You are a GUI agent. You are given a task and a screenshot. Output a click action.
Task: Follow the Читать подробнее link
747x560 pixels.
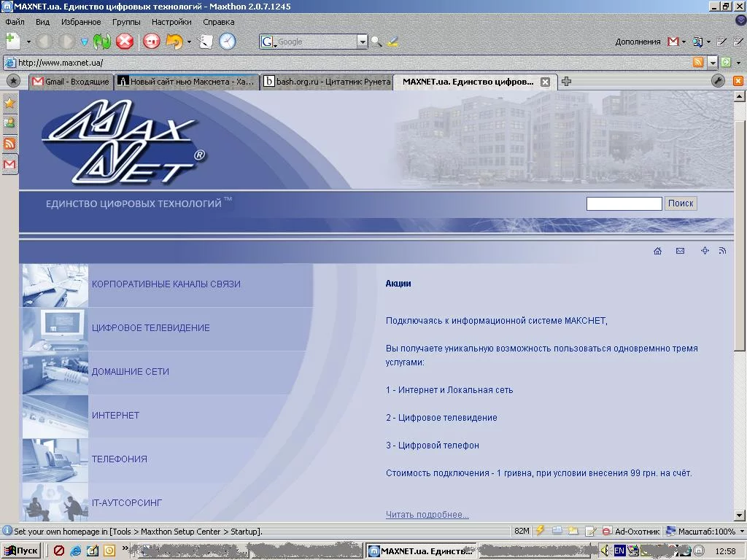(427, 515)
